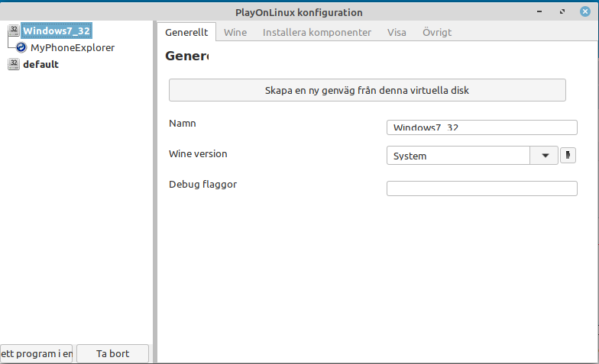The width and height of the screenshot is (599, 364).
Task: Switch to the Generellt tab
Action: pyautogui.click(x=186, y=32)
